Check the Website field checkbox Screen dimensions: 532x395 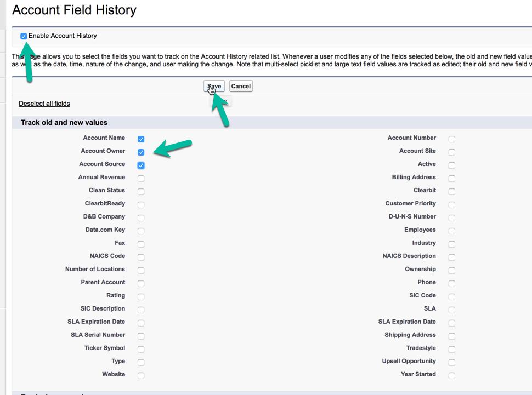click(141, 376)
